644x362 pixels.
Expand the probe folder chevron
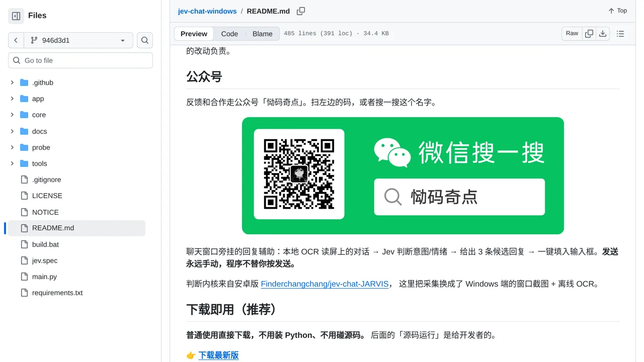point(12,147)
